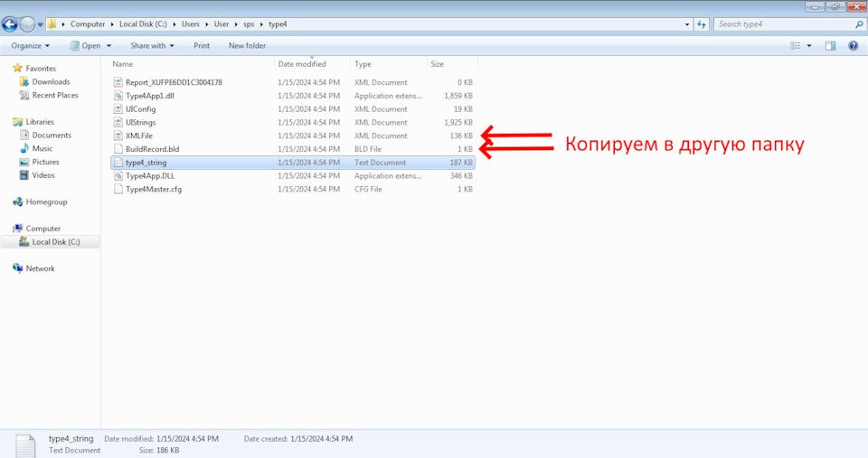
Task: Click the Back navigation arrow button
Action: 9,24
